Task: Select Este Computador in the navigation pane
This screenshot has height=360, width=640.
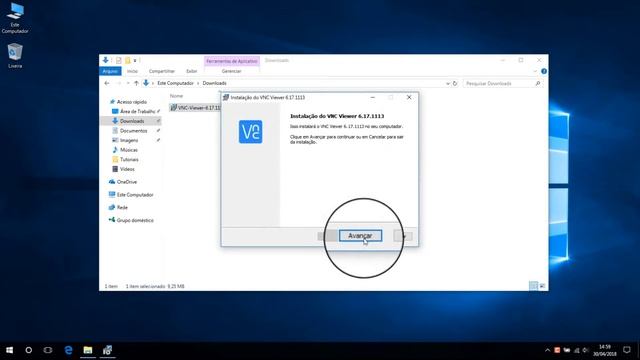Action: pyautogui.click(x=135, y=195)
